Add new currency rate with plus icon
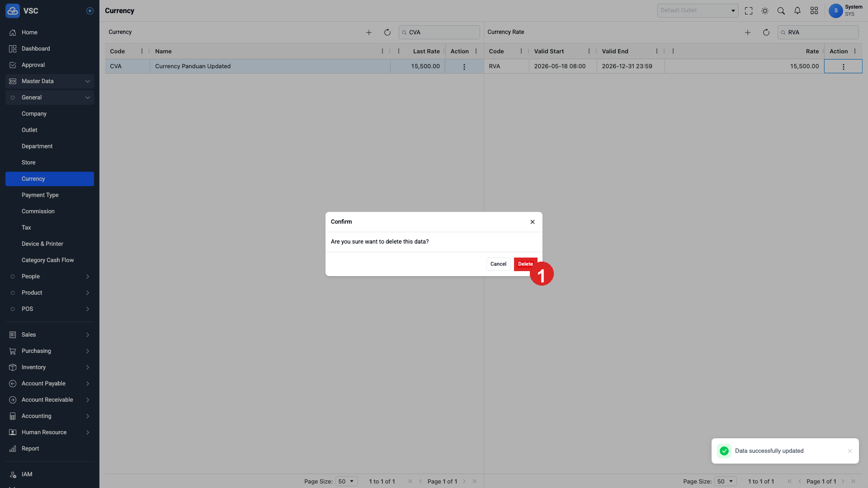 pos(748,33)
